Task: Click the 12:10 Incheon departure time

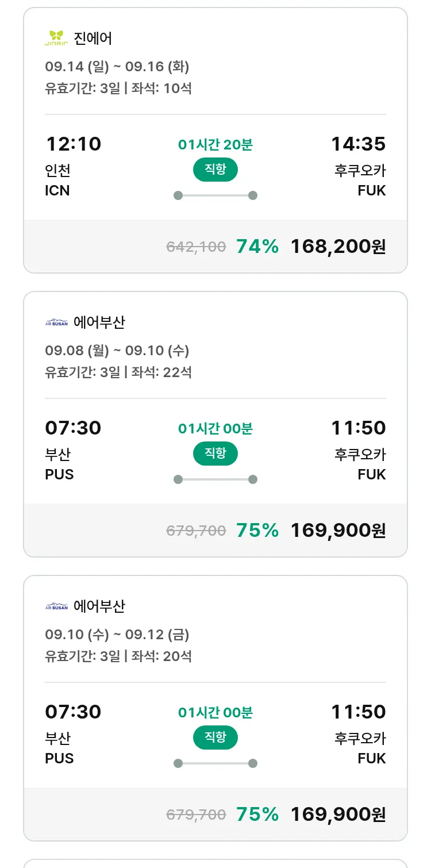Action: coord(73,144)
